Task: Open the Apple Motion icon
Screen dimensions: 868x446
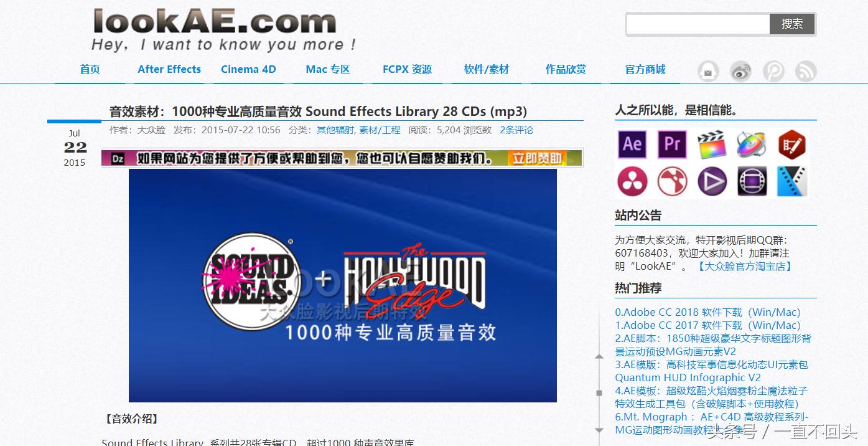Action: (752, 145)
